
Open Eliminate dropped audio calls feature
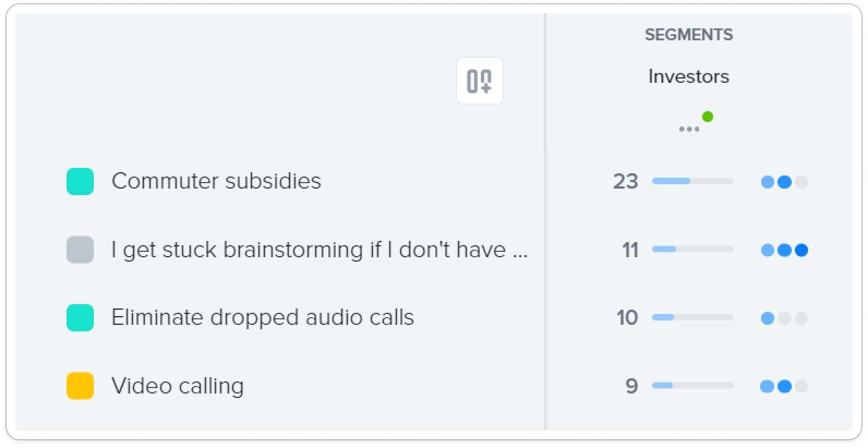pos(263,317)
